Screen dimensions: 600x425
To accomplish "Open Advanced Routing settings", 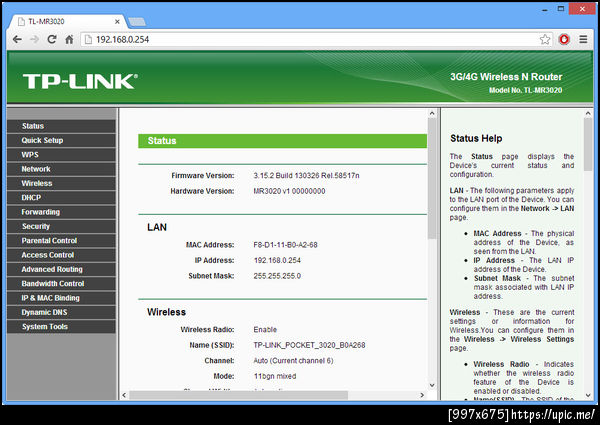I will [x=61, y=269].
